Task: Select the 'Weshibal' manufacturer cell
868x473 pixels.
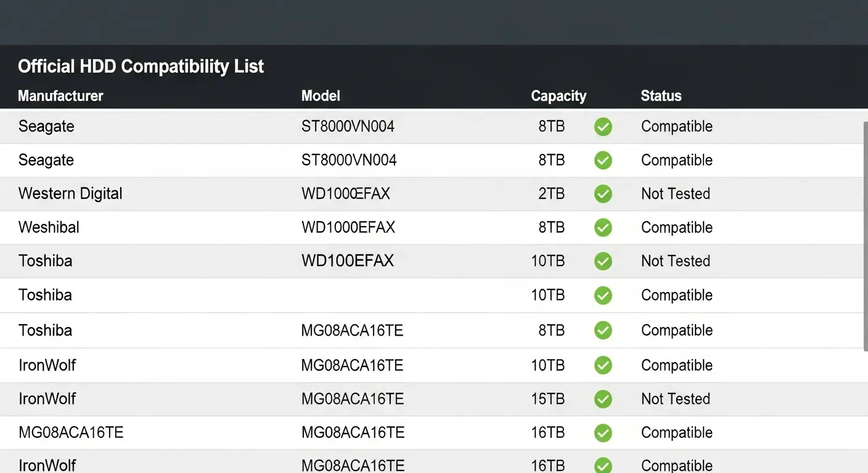Action: [x=49, y=227]
